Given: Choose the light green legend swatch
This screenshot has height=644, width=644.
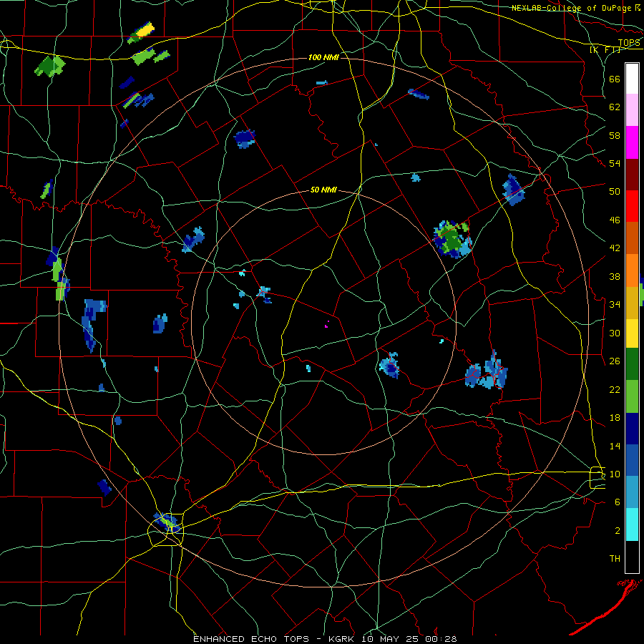Looking at the screenshot, I should tap(632, 396).
